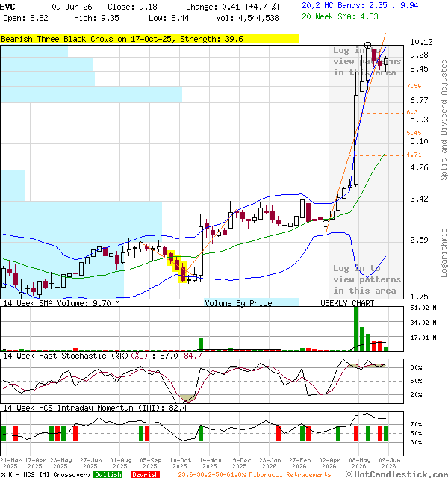Click the circled high marker at chart top
This screenshot has width=448, height=478.
pyautogui.click(x=368, y=46)
